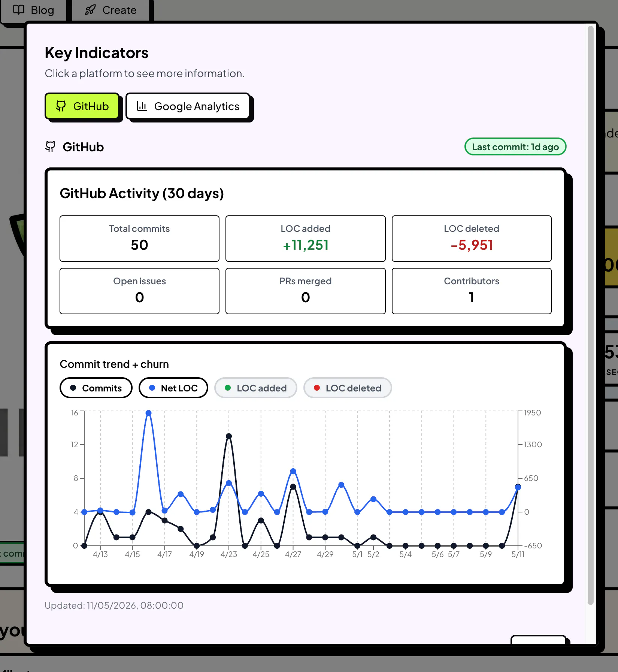Click the GitHub icon in the platform tab

tap(61, 106)
